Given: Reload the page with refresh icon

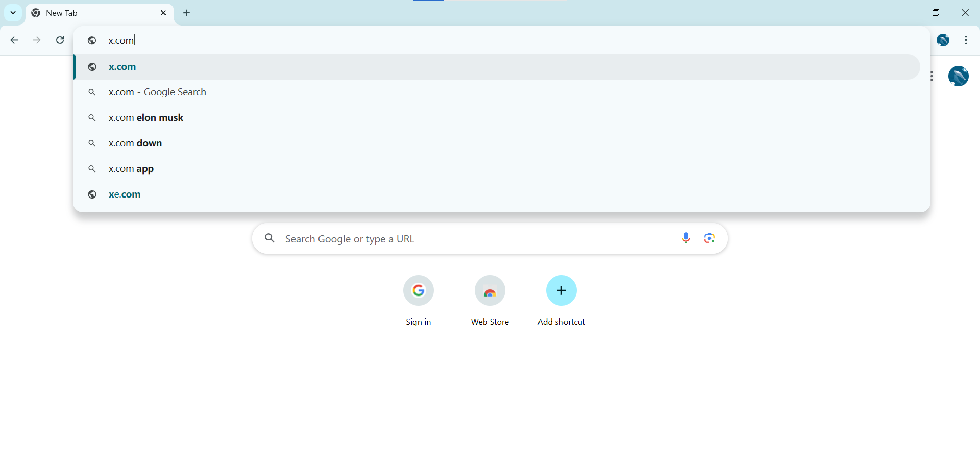Looking at the screenshot, I should [x=60, y=40].
